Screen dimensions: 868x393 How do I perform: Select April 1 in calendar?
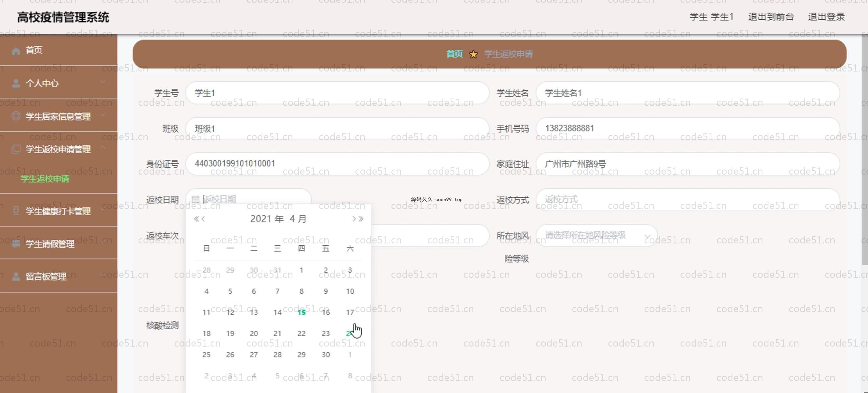click(301, 270)
